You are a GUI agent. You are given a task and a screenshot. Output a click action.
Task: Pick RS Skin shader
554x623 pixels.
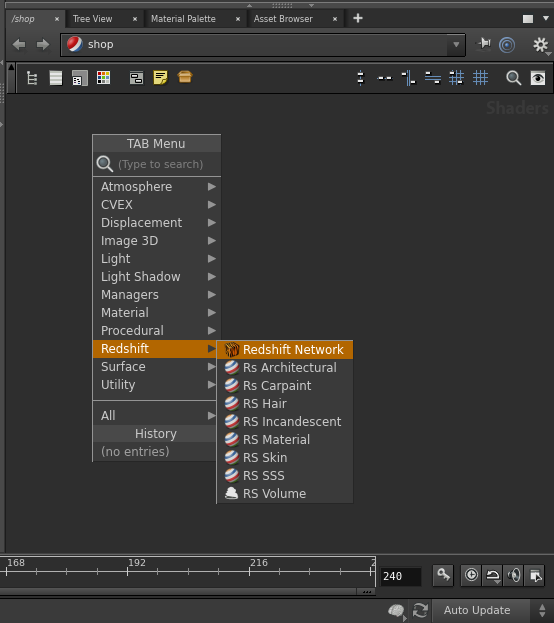(x=285, y=458)
